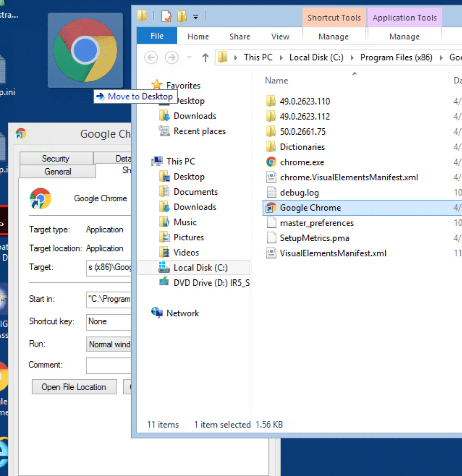Open Manage tab under Shortcut Tools
The height and width of the screenshot is (476, 462).
tap(334, 36)
